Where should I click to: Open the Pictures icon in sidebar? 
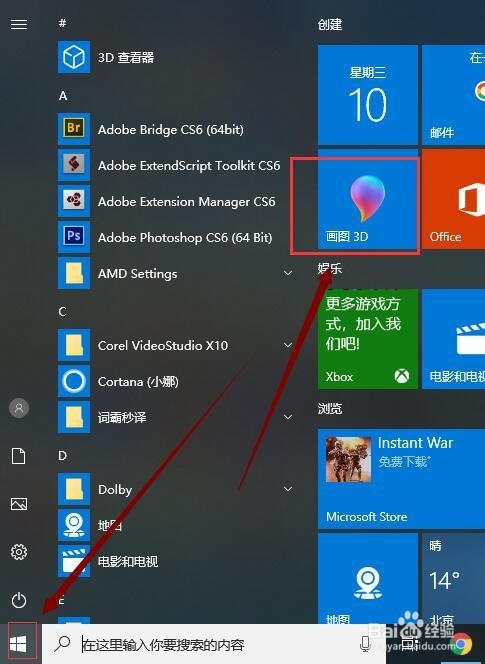click(19, 504)
